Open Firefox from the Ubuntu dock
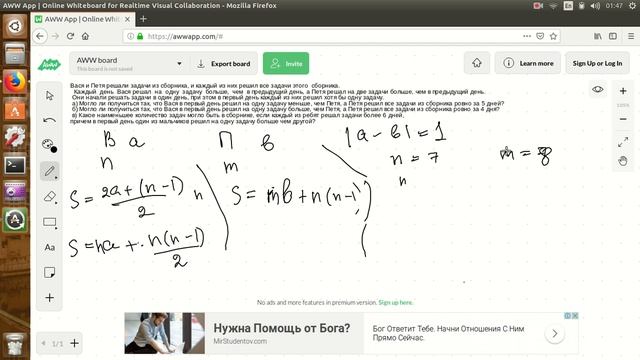Screen dimensions: 640x360 click(15, 82)
